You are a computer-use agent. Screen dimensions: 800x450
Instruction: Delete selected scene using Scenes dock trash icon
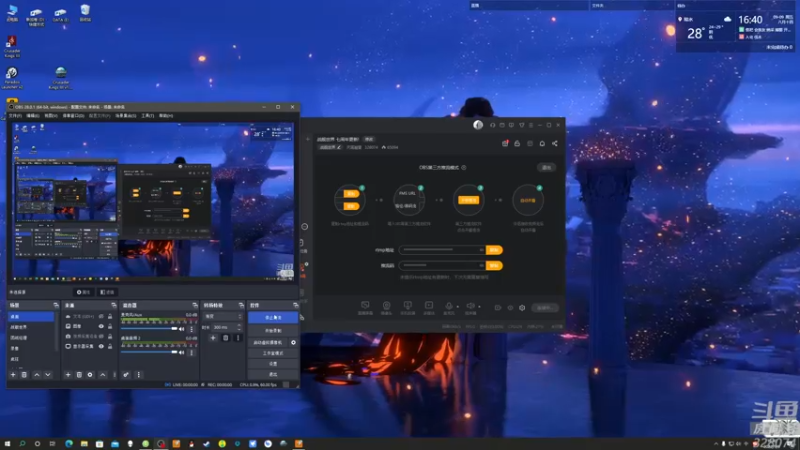click(24, 374)
